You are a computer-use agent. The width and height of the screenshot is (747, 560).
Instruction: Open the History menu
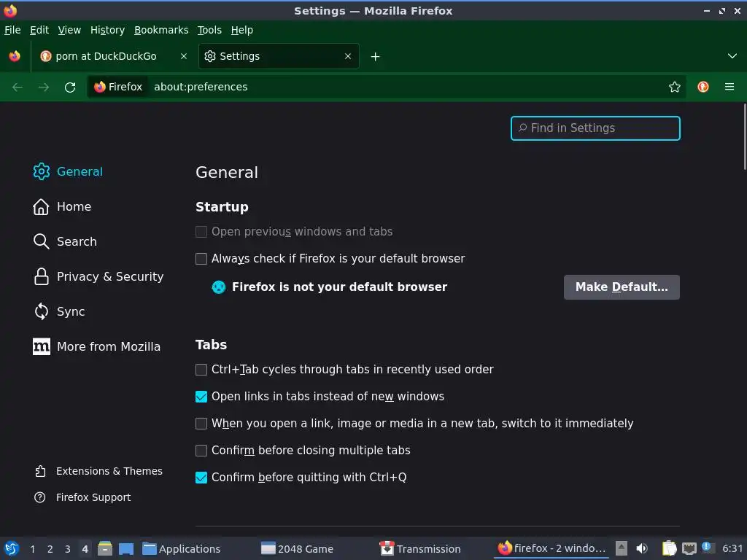108,30
